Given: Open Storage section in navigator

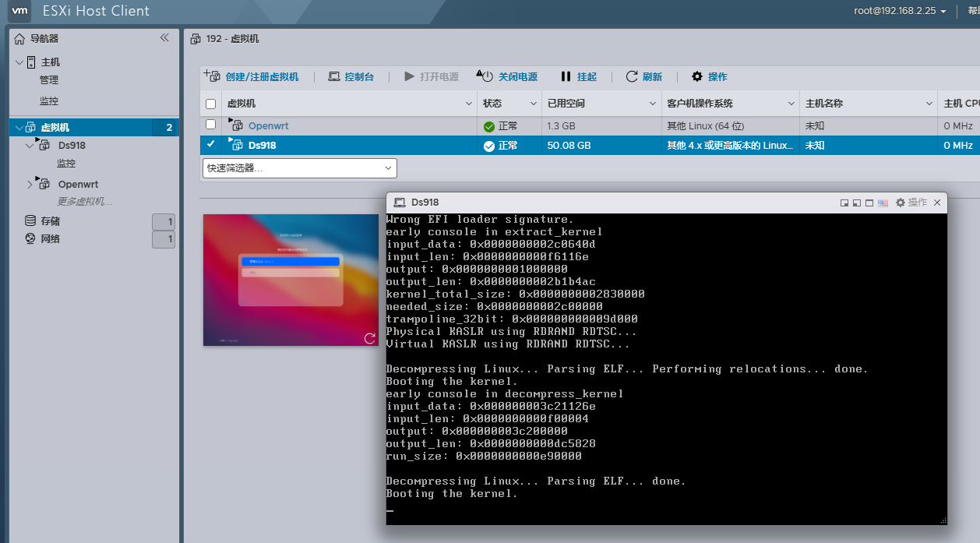Looking at the screenshot, I should pos(51,221).
